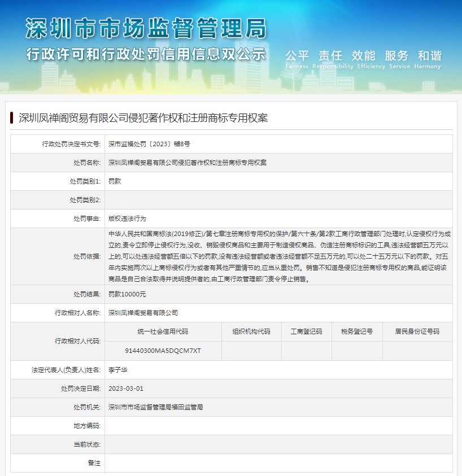Select the 版权违法行为 penalty reason
The width and height of the screenshot is (462, 476).
click(127, 219)
